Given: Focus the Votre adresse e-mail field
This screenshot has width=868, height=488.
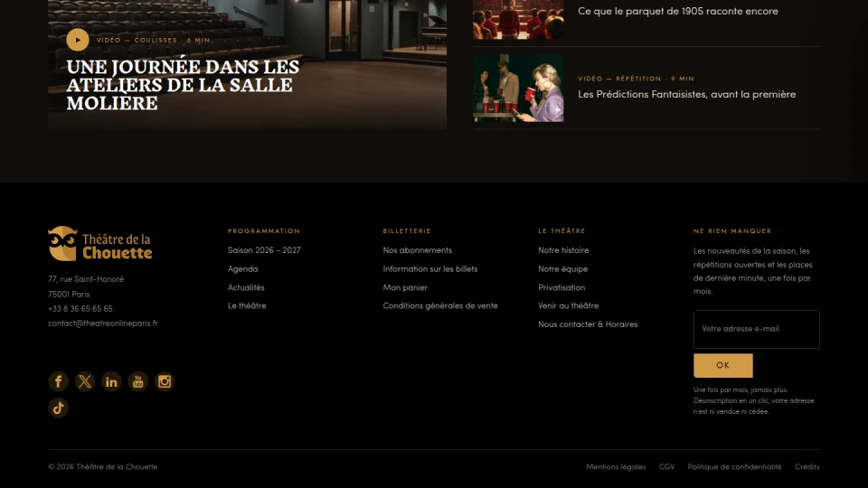Looking at the screenshot, I should click(756, 329).
